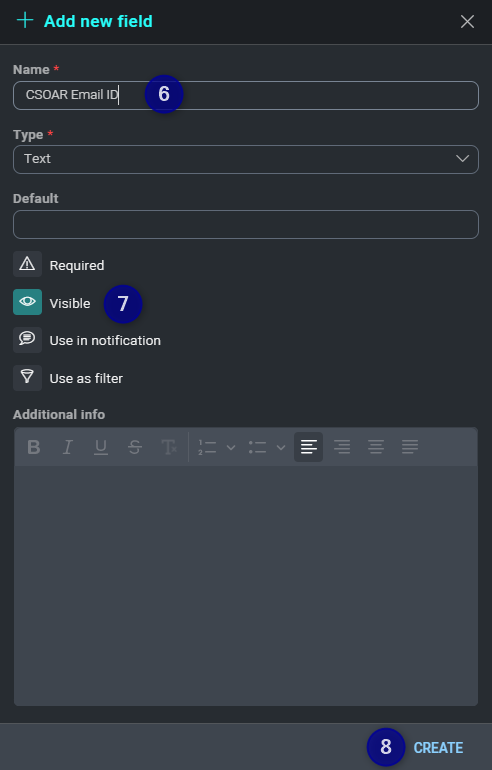Insert a bulleted list
Image resolution: width=492 pixels, height=770 pixels.
point(257,447)
